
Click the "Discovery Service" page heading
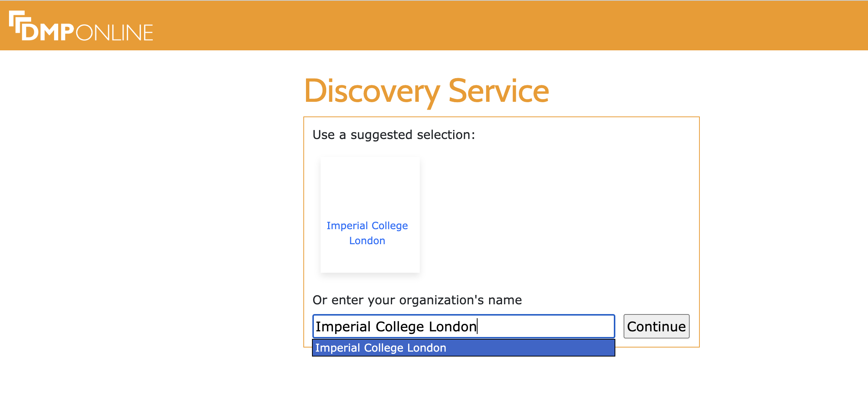pyautogui.click(x=426, y=91)
